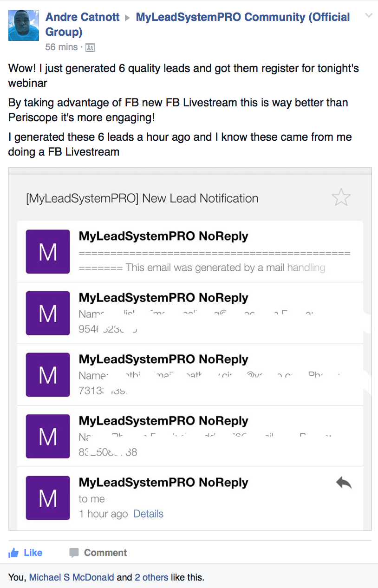Open the Comment button
Viewport: 378px width, 588px height.
(x=98, y=553)
